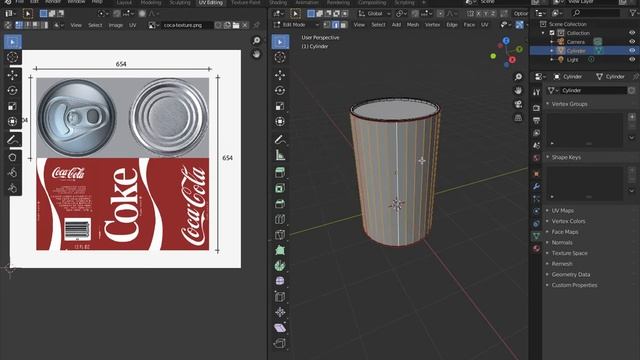
Task: Toggle visibility of the Camera object
Action: tap(632, 42)
